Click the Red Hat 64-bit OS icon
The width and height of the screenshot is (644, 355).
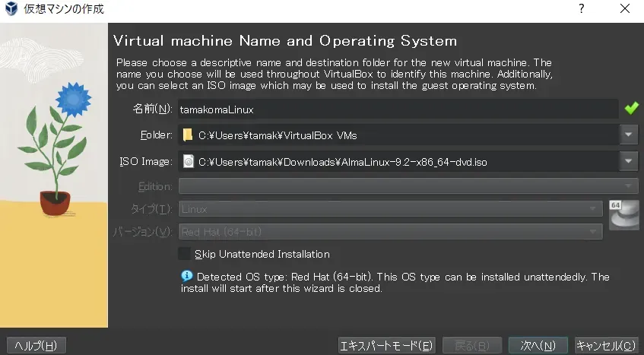(x=623, y=214)
